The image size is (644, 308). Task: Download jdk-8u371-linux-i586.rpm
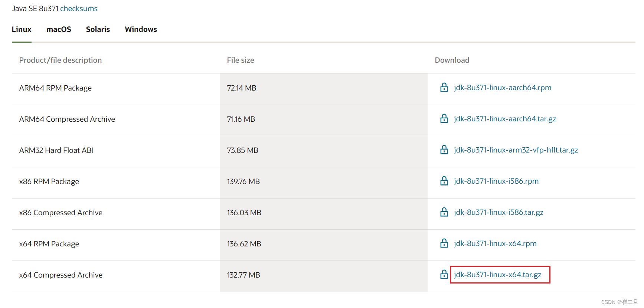point(496,181)
